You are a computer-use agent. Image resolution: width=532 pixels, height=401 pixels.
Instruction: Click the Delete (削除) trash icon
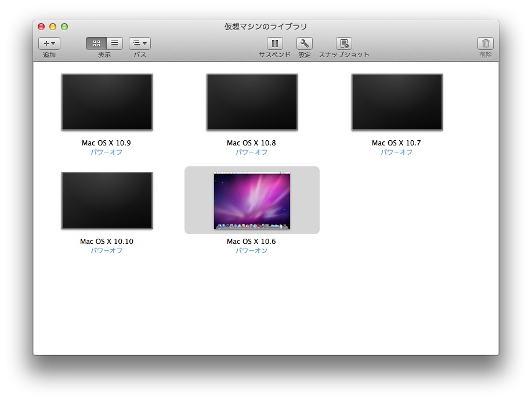coord(486,43)
